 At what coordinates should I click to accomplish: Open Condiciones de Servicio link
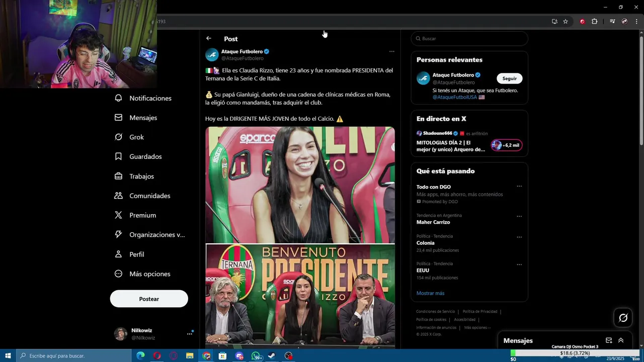(x=435, y=312)
